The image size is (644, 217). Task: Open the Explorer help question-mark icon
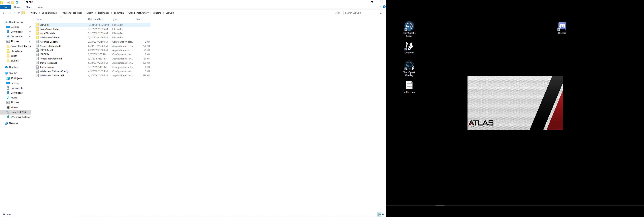[x=384, y=7]
